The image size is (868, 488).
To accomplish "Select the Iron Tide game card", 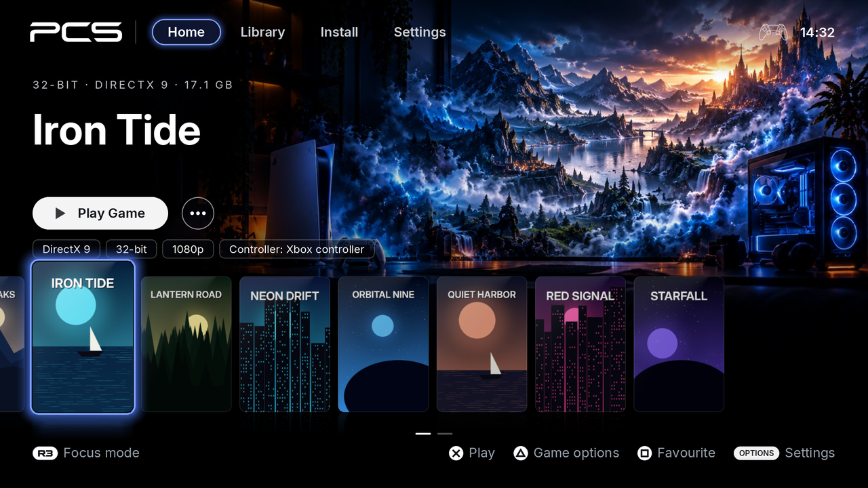I will pos(83,337).
